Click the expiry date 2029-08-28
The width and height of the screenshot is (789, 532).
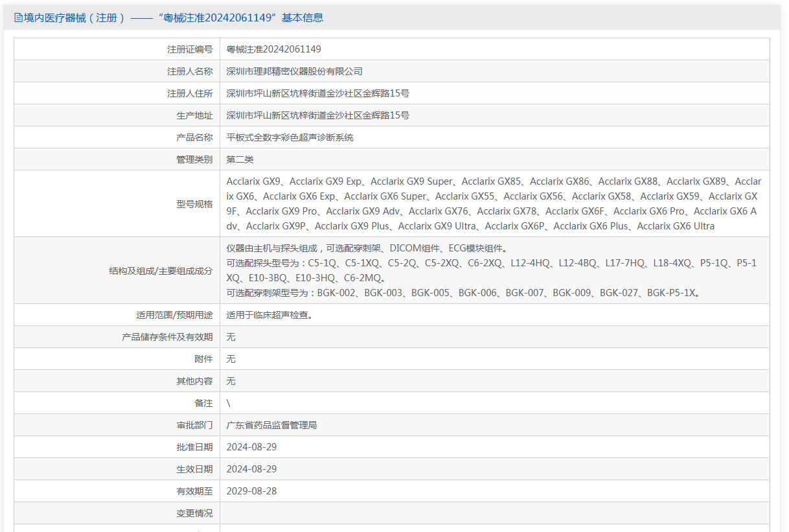[x=251, y=491]
